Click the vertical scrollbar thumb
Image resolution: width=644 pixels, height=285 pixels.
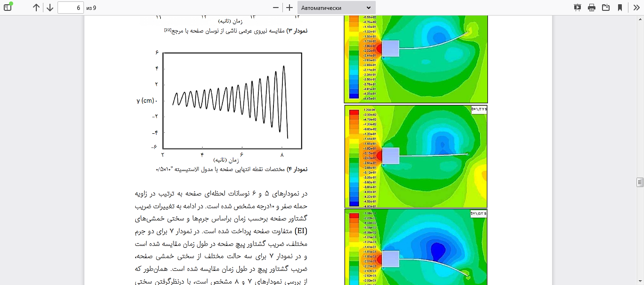coord(640,182)
